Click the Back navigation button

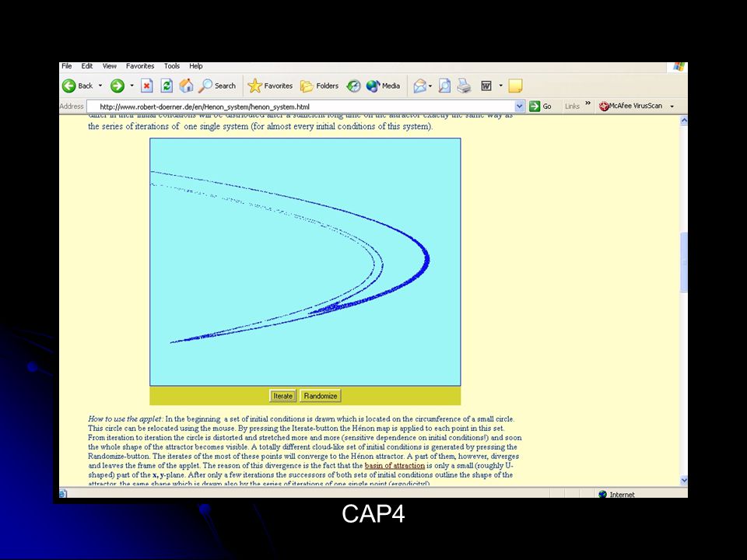(78, 86)
